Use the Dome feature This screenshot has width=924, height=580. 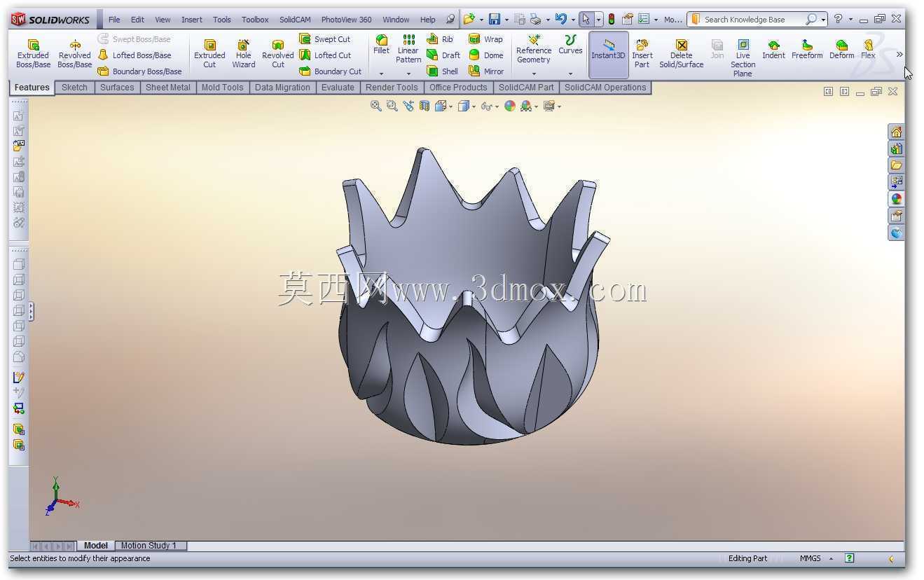pos(485,55)
